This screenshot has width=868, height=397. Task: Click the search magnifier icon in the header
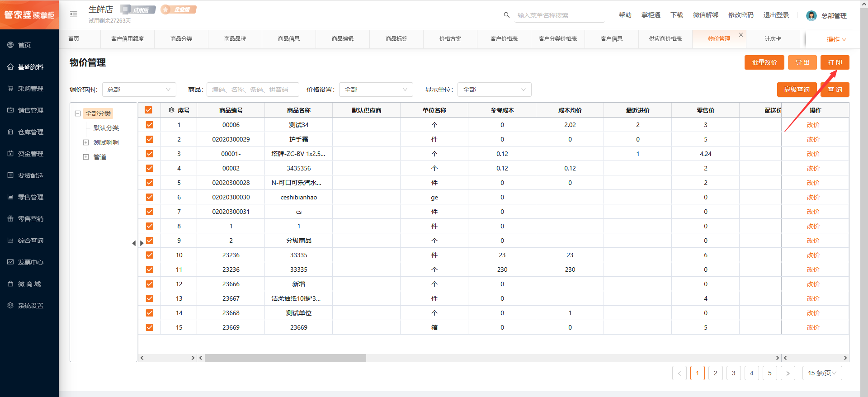pyautogui.click(x=507, y=15)
